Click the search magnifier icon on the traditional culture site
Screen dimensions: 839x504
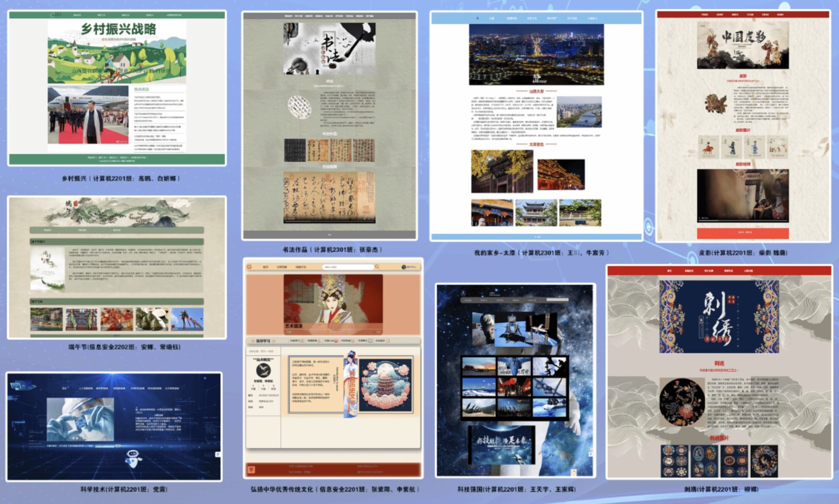click(377, 267)
